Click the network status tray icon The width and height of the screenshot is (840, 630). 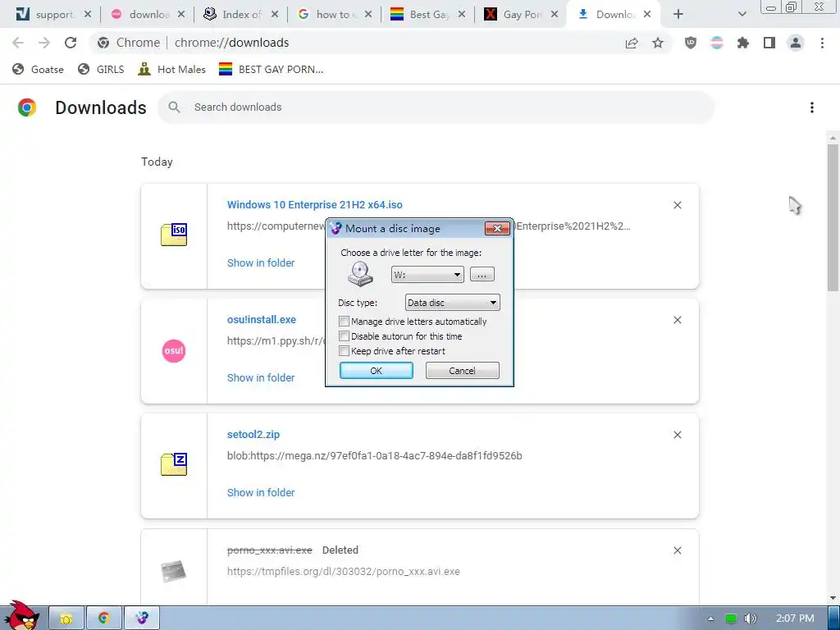click(x=731, y=619)
